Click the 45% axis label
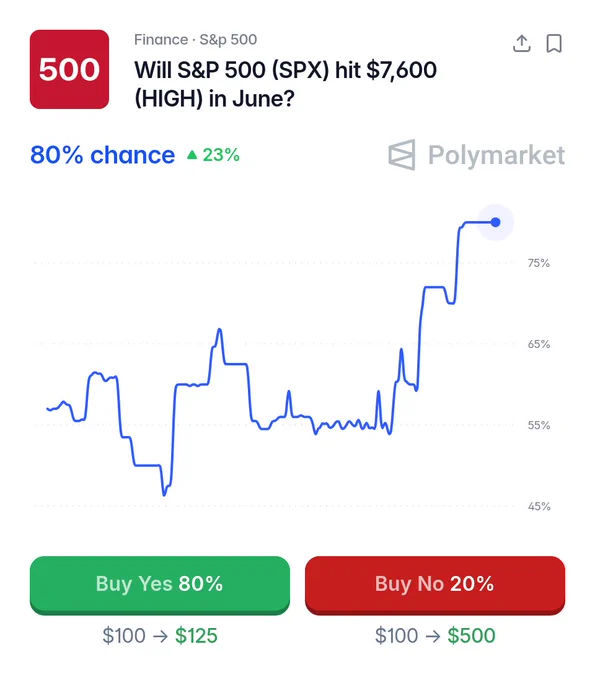This screenshot has height=680, width=595. tap(539, 507)
